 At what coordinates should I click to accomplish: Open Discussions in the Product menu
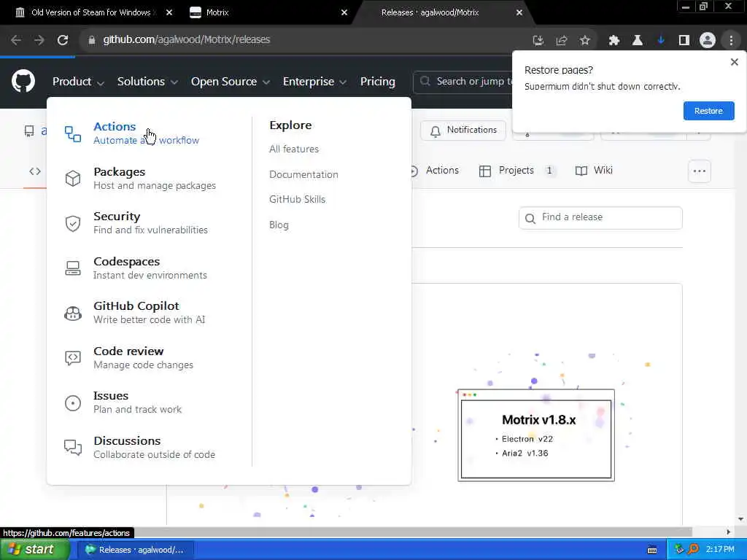click(155, 447)
